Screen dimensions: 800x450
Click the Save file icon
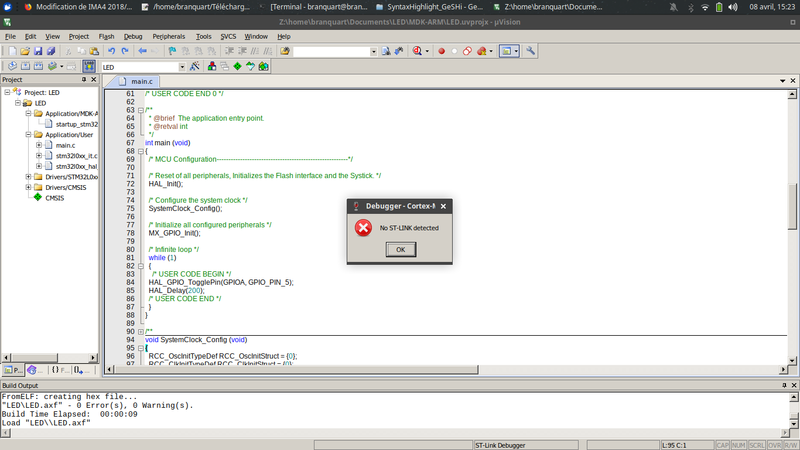[37, 51]
